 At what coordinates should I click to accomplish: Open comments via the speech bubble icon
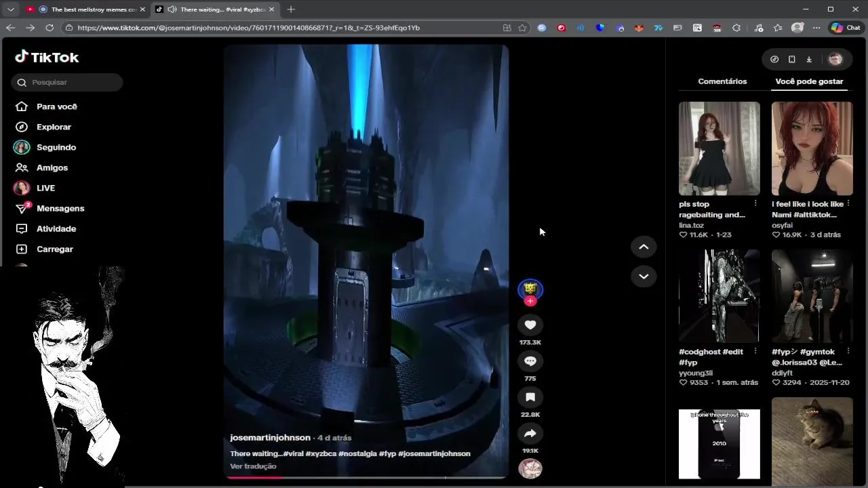tap(530, 361)
